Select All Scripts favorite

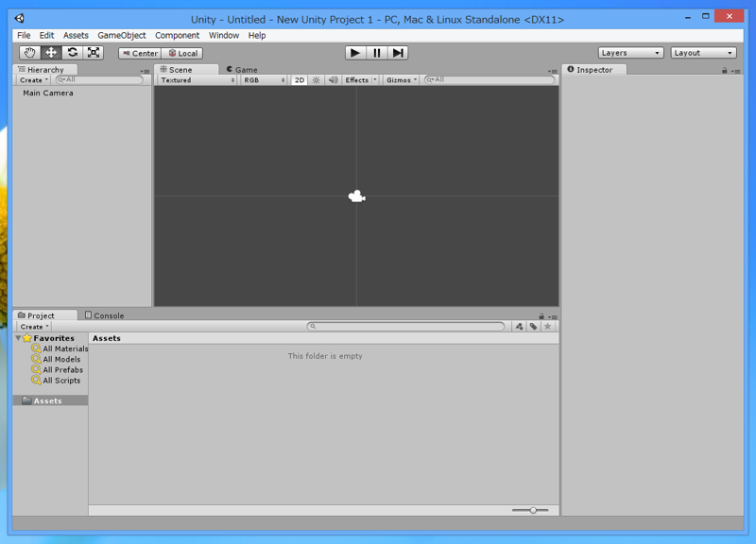pos(56,381)
